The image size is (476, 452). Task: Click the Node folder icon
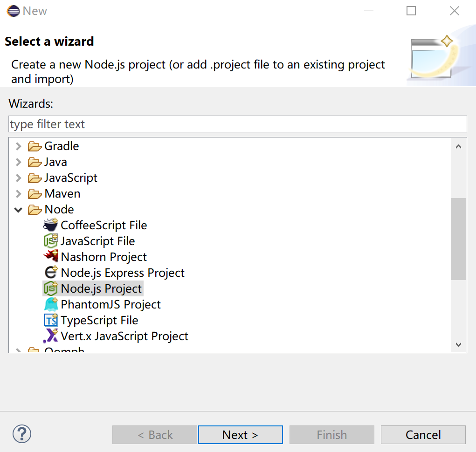point(35,209)
